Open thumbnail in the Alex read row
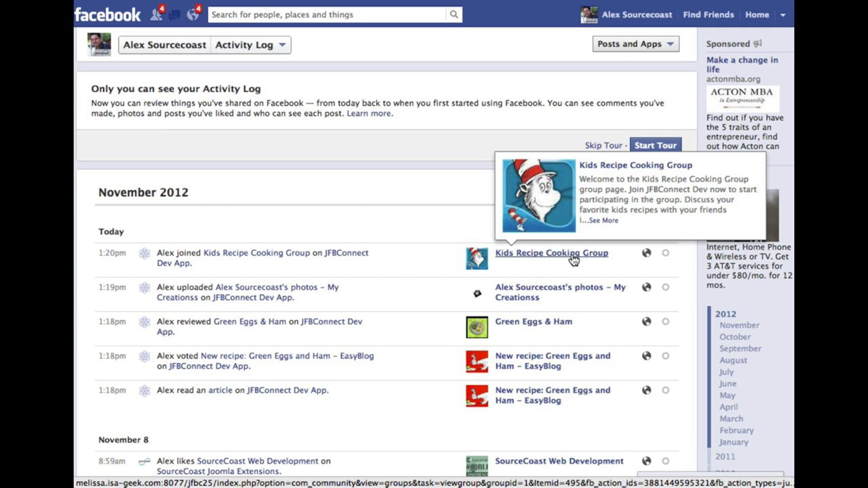The image size is (868, 488). (477, 396)
